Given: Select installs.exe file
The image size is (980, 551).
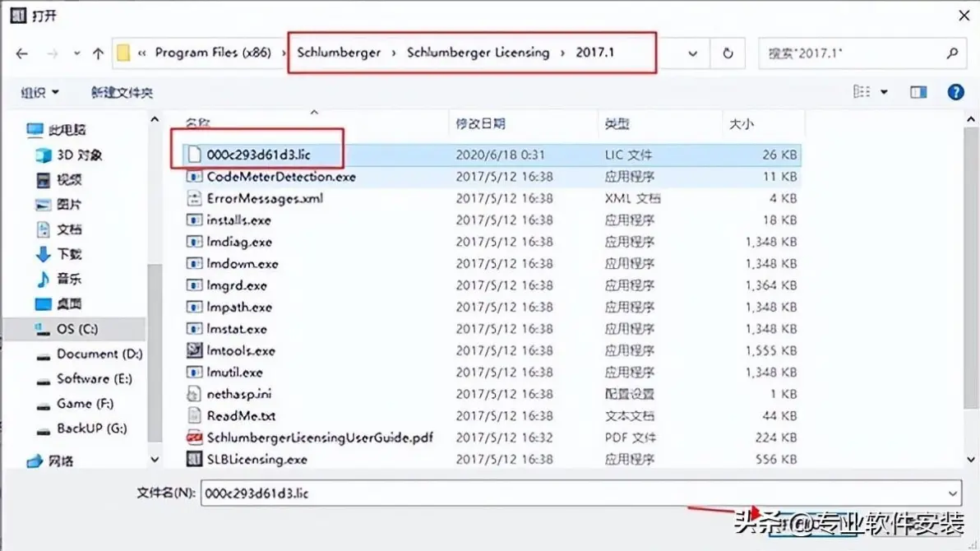Looking at the screenshot, I should (x=492, y=220).
